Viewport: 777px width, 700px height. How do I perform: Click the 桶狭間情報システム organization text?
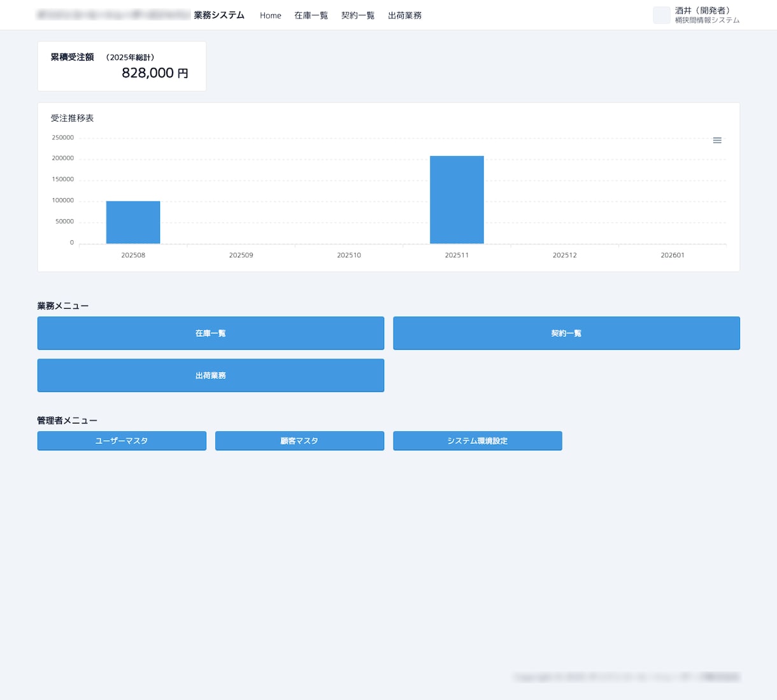pos(708,20)
